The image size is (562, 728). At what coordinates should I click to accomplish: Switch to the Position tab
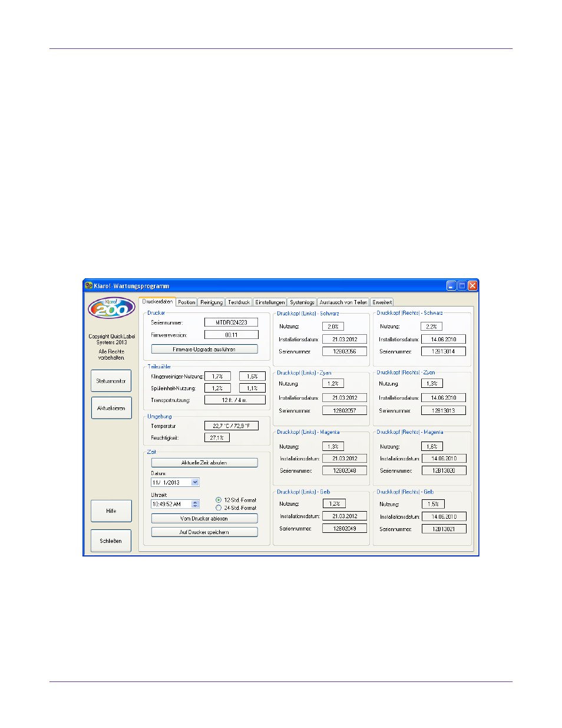coord(187,302)
